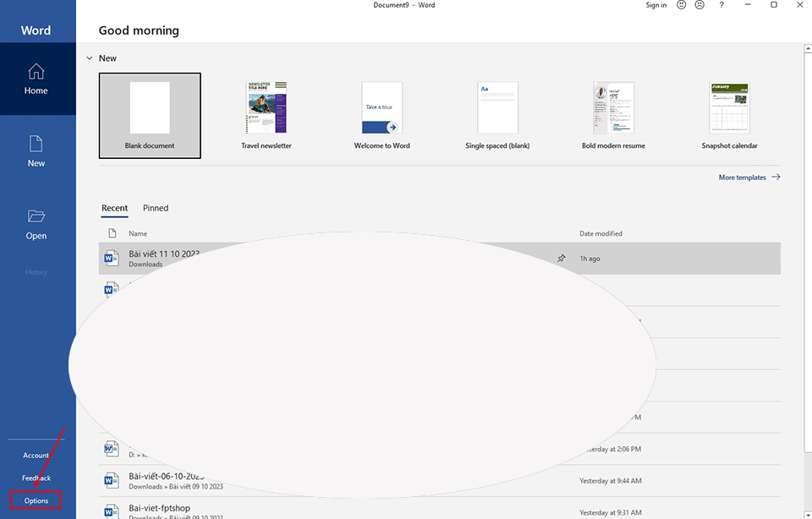Click the Help question mark icon
The image size is (812, 519).
(721, 5)
